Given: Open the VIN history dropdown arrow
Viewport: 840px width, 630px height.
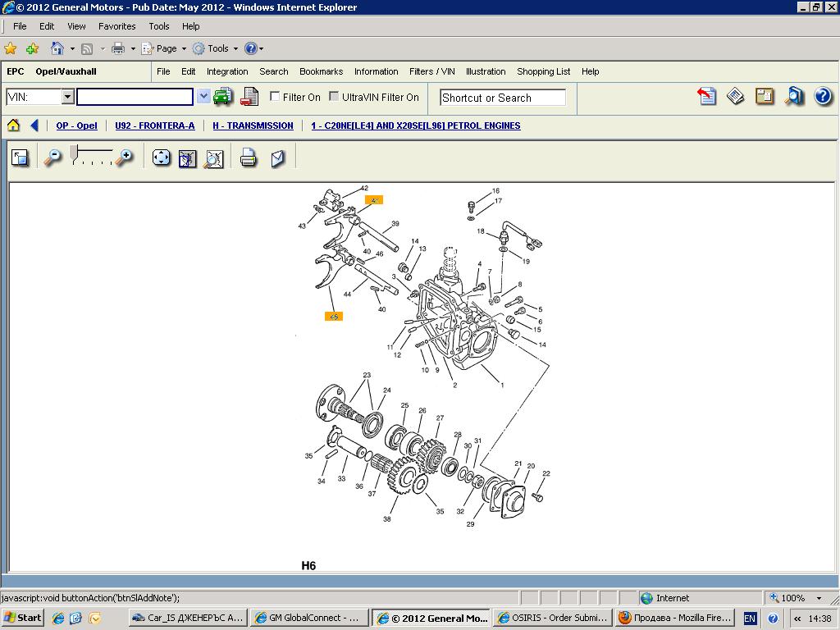Looking at the screenshot, I should [203, 97].
